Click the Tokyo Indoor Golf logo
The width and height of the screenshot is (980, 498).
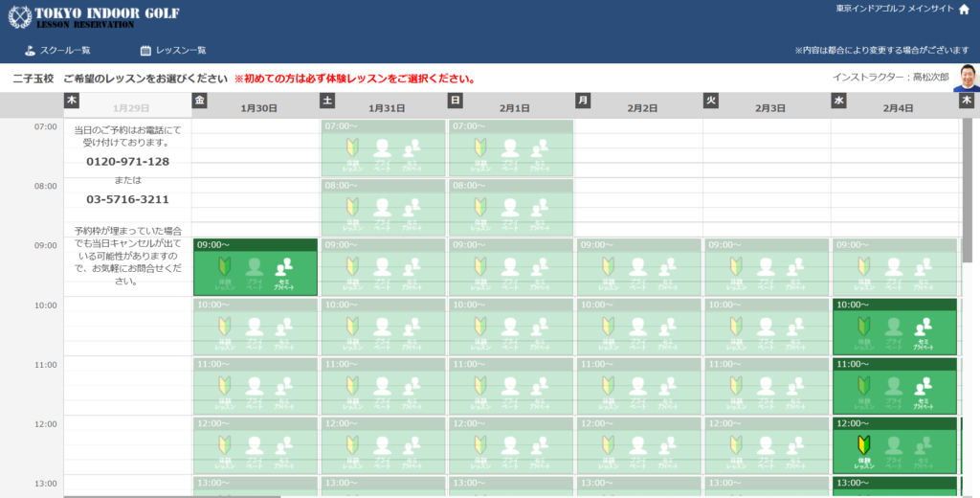[94, 16]
